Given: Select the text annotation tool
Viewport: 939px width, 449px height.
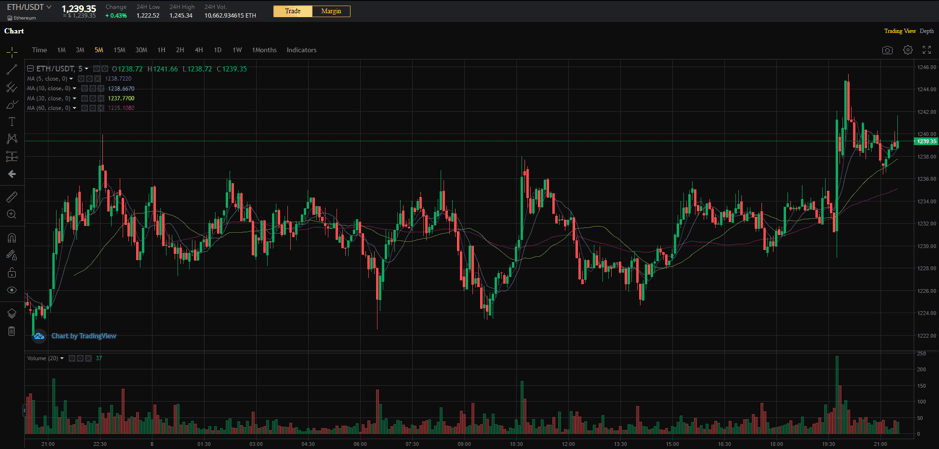Looking at the screenshot, I should click(12, 121).
